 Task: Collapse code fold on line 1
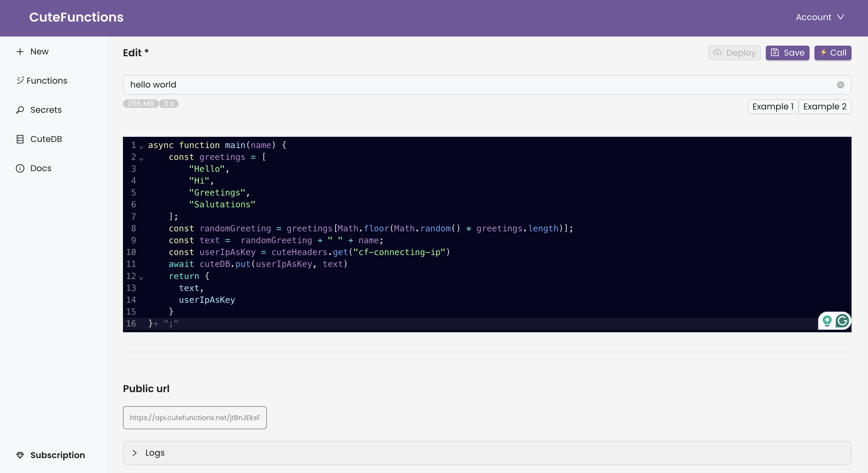141,147
